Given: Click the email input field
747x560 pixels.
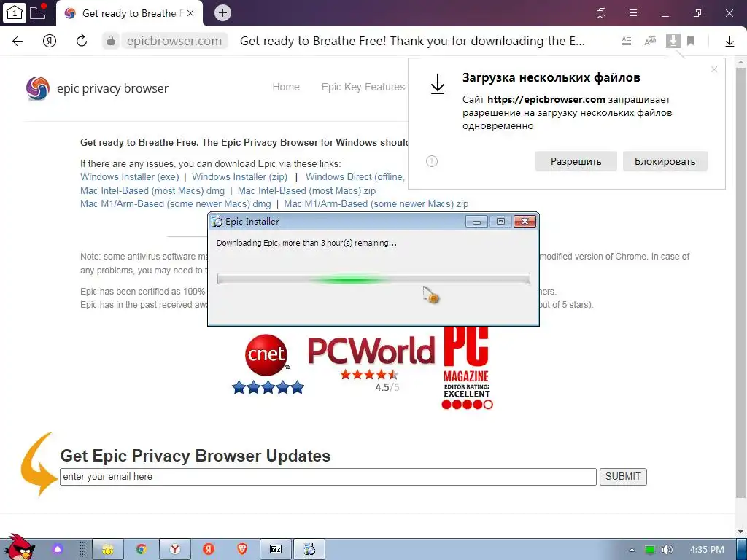Looking at the screenshot, I should pos(328,477).
